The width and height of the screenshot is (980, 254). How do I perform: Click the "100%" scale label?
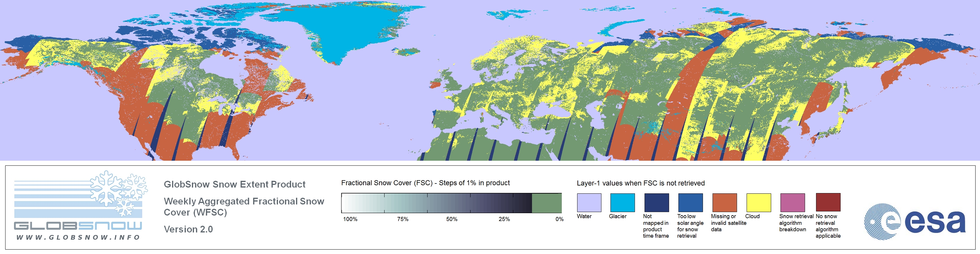pyautogui.click(x=350, y=219)
